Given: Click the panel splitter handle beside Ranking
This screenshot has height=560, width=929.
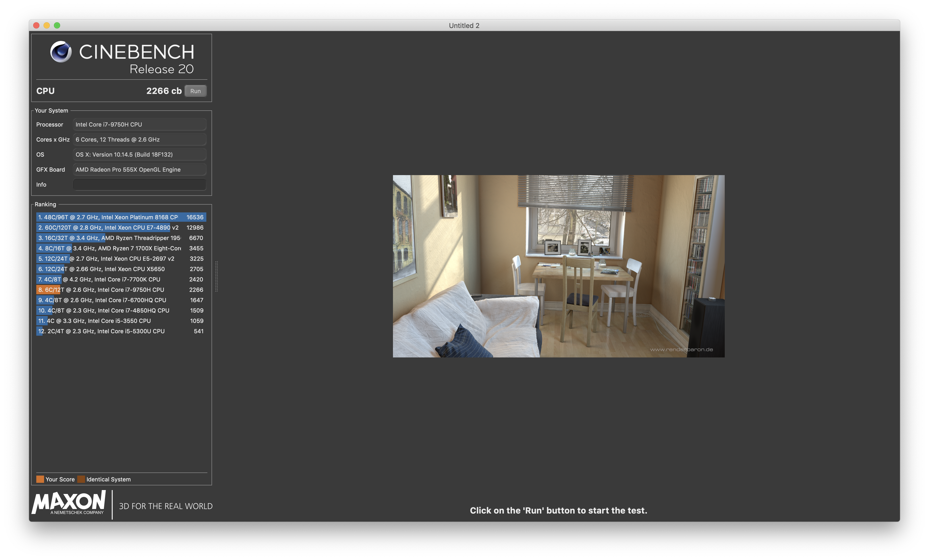Looking at the screenshot, I should pos(216,276).
